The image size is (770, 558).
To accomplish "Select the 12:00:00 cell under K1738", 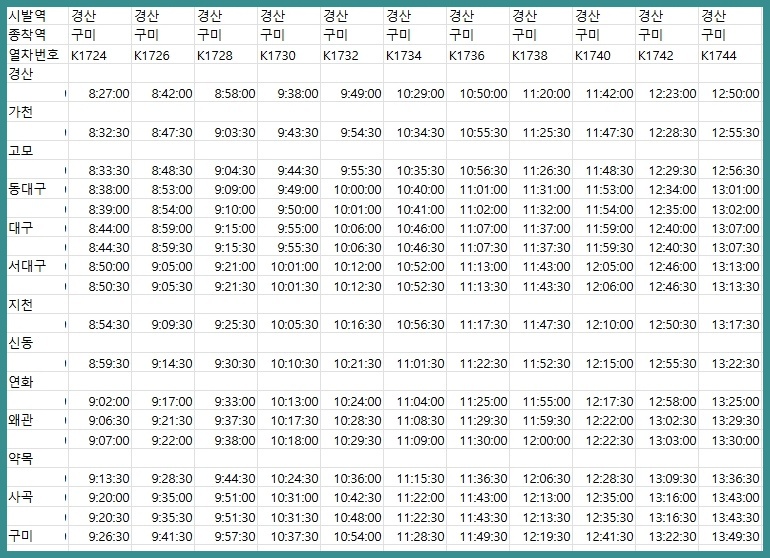I will [x=540, y=440].
